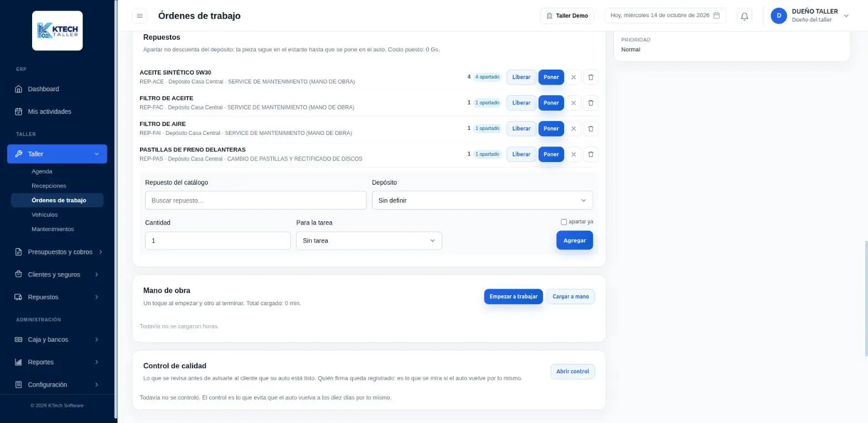
Task: Open Vehículos in sidebar
Action: (x=45, y=215)
